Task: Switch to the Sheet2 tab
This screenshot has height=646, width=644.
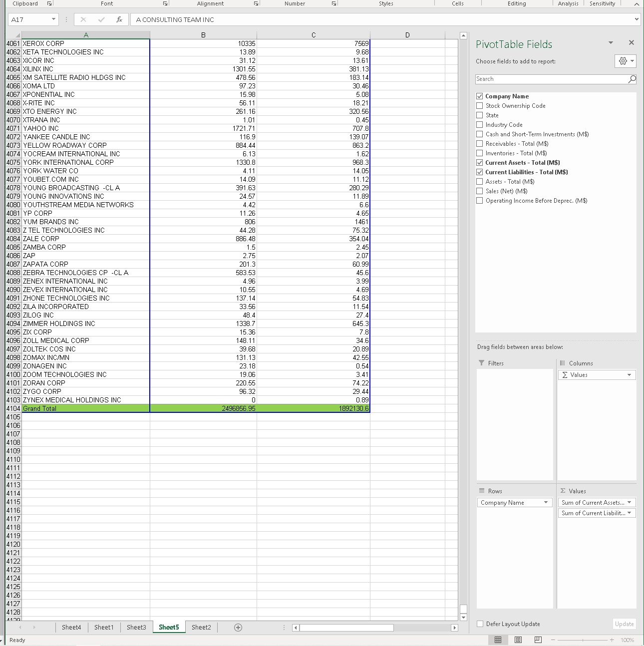Action: coord(201,627)
